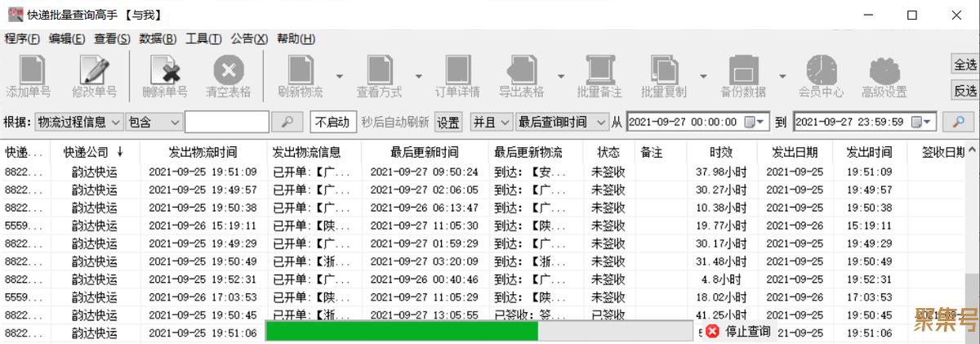Open the end date calendar dropdown

[922, 122]
